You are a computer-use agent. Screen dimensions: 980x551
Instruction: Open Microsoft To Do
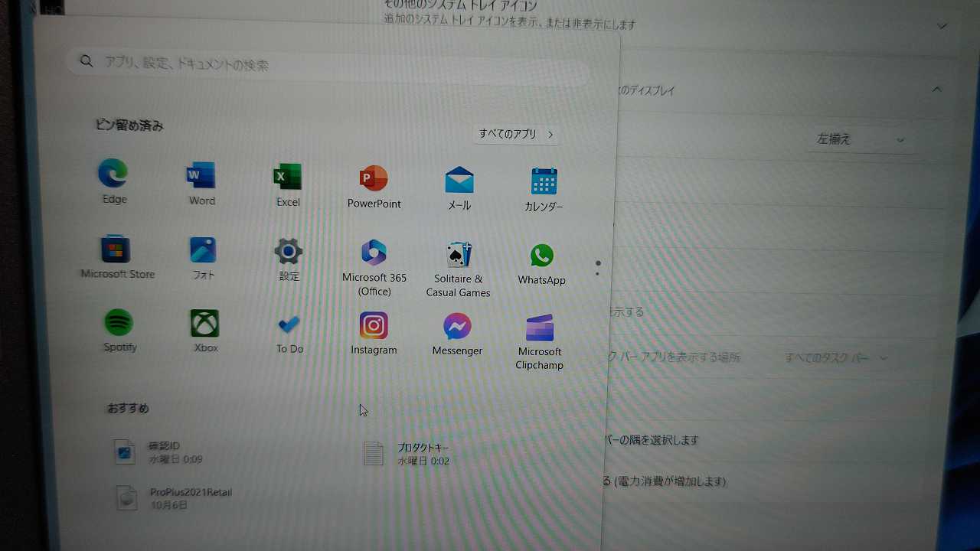[x=289, y=333]
